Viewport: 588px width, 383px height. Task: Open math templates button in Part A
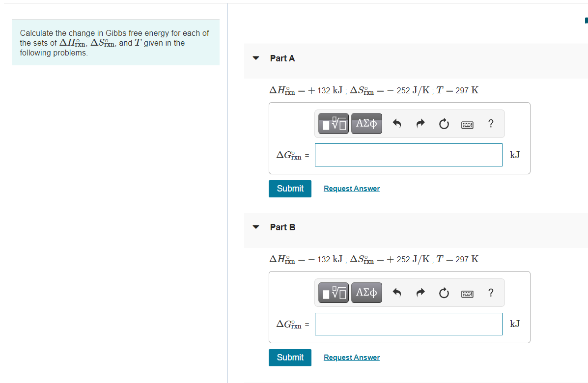pyautogui.click(x=334, y=123)
